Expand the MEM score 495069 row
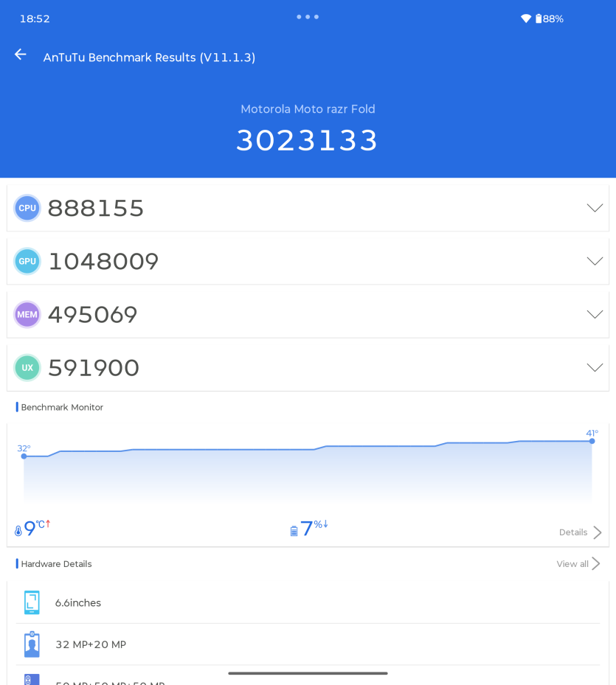 tap(308, 315)
